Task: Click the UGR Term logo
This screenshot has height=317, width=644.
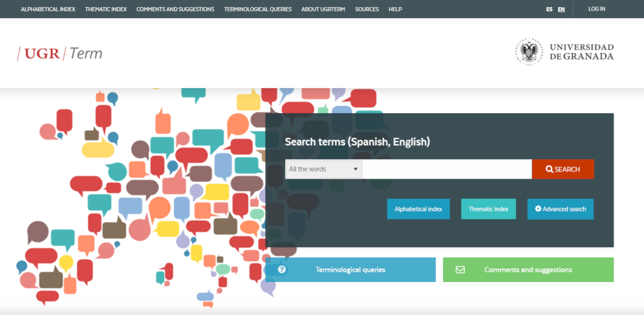Action: click(x=59, y=54)
